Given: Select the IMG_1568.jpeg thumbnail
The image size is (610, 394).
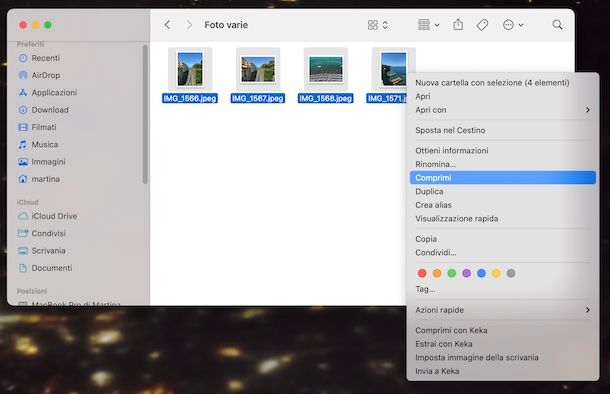Looking at the screenshot, I should [326, 69].
